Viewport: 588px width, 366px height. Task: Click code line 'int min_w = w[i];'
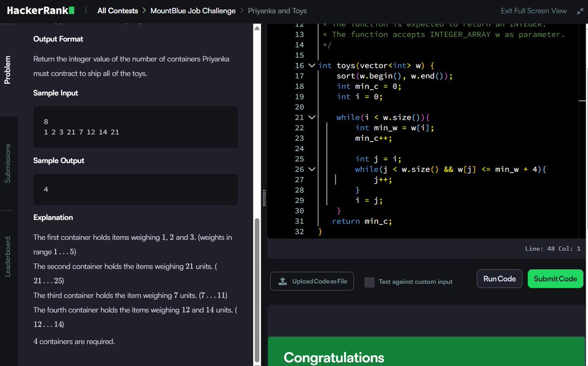pyautogui.click(x=395, y=128)
